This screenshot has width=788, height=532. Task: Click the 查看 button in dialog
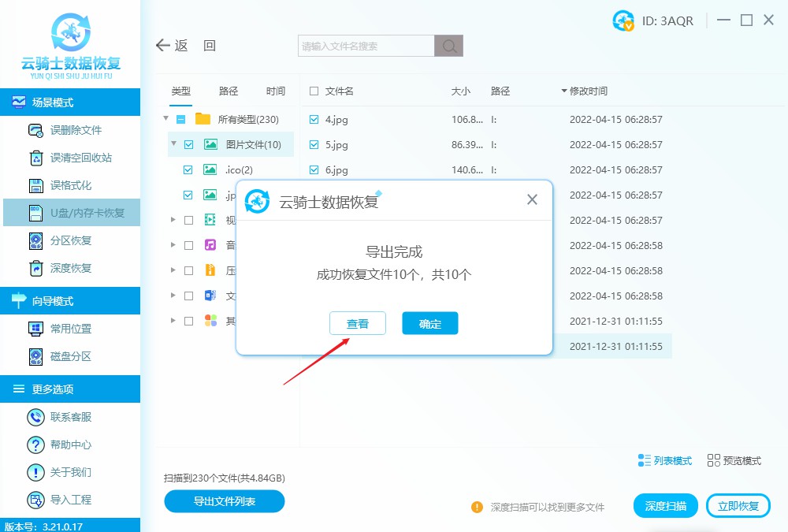(x=358, y=323)
